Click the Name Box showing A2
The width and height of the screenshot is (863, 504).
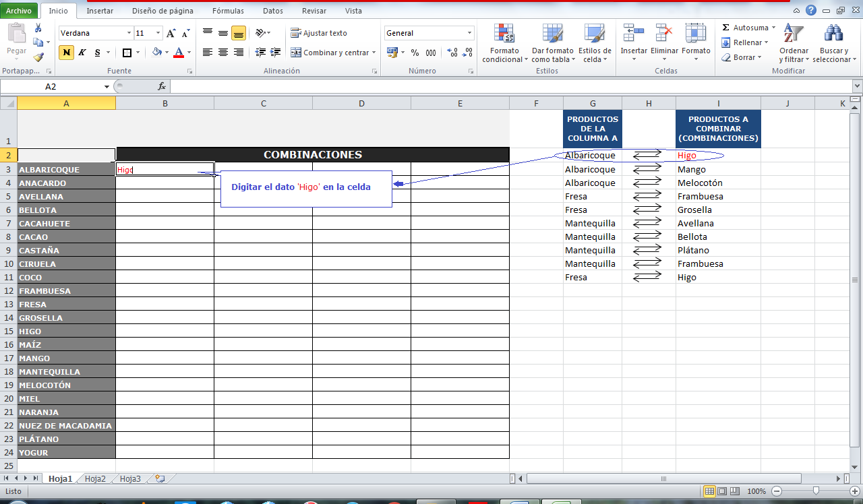click(51, 86)
